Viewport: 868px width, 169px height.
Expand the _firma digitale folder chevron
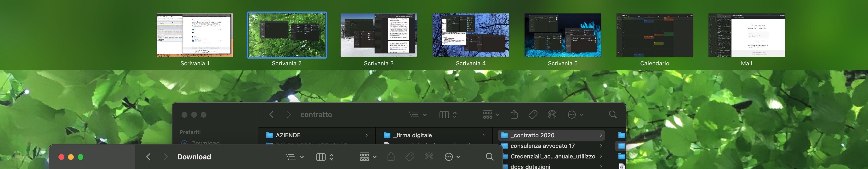tap(484, 135)
